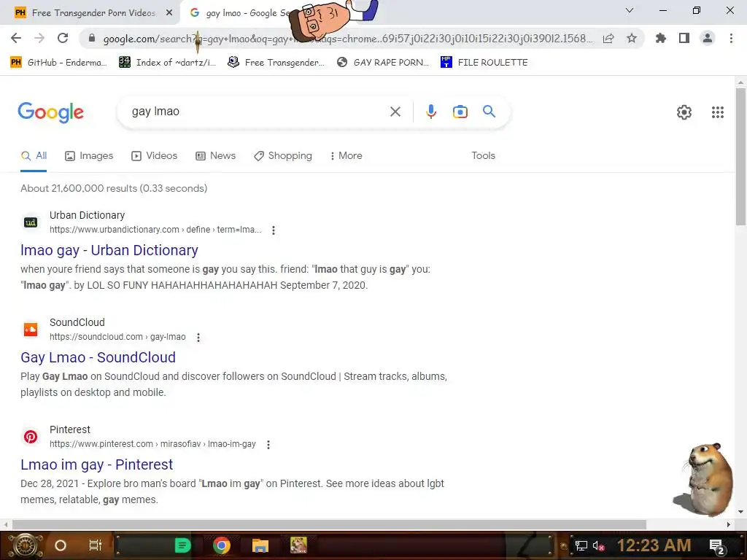Image resolution: width=747 pixels, height=560 pixels.
Task: Click horizontal scrollbar thumb
Action: click(x=329, y=524)
